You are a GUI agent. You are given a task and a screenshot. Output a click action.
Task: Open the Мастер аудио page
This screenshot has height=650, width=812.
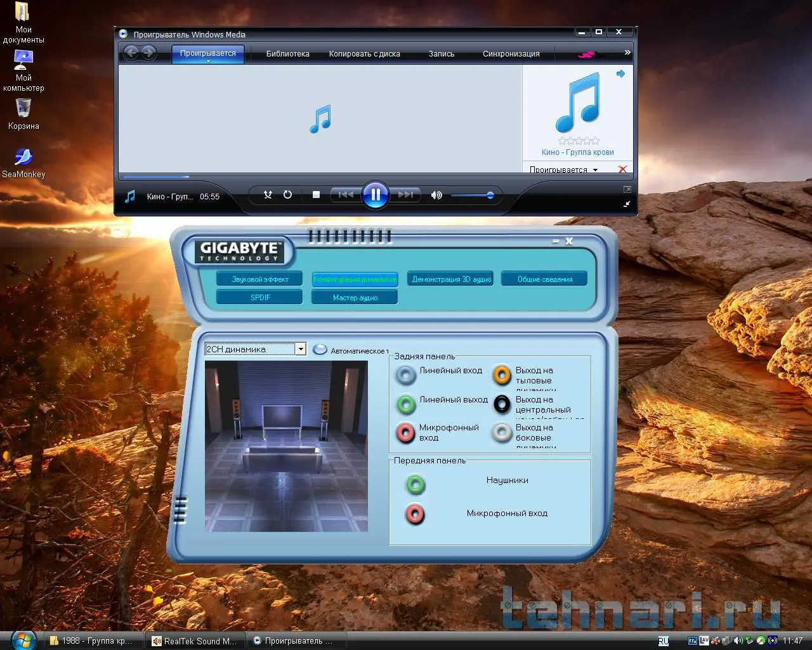click(x=355, y=297)
